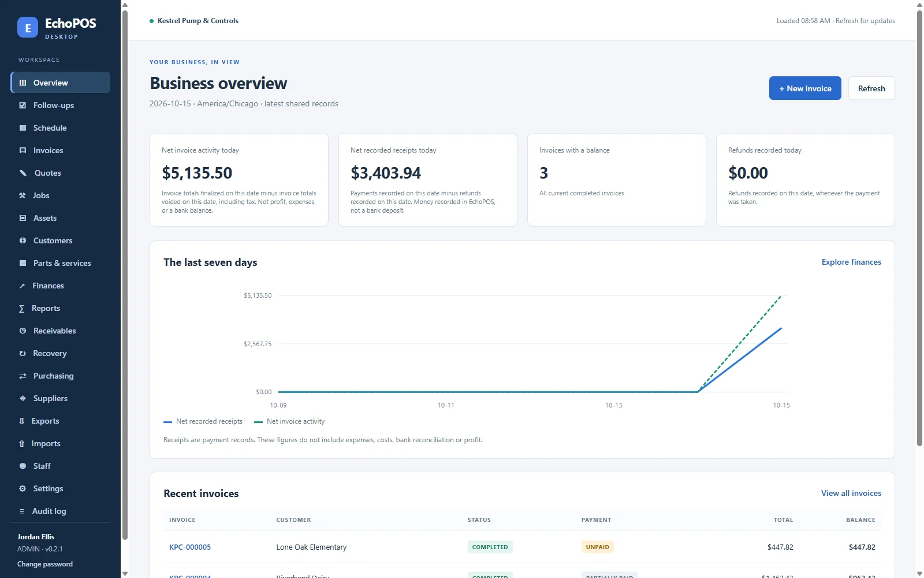Open the Audit log page

[61, 511]
